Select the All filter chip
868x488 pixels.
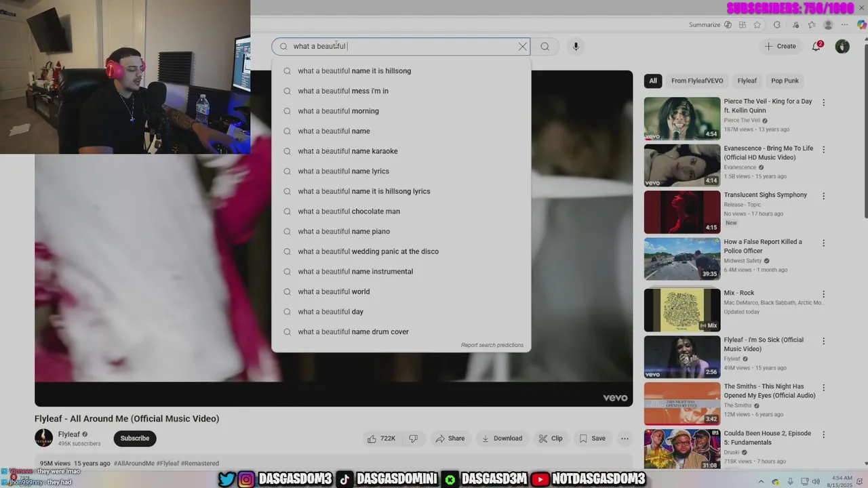click(x=653, y=81)
